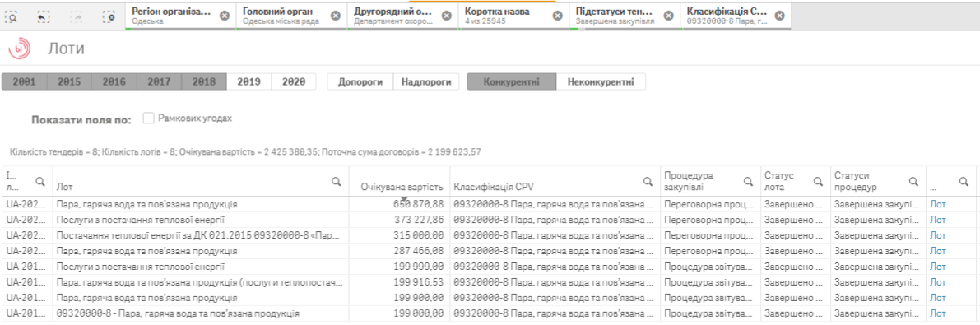Click the Лоти sheet title
This screenshot has width=980, height=325.
pos(66,49)
